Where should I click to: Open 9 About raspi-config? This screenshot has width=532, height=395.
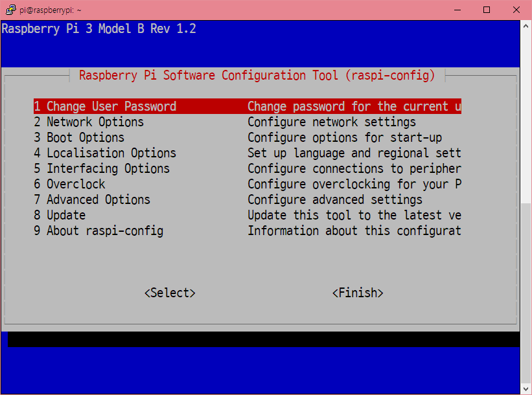[x=98, y=231]
